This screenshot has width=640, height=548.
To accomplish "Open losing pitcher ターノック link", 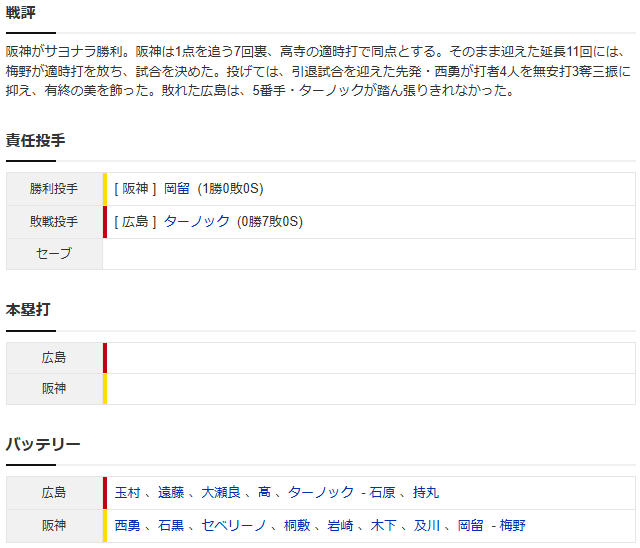I will point(197,222).
